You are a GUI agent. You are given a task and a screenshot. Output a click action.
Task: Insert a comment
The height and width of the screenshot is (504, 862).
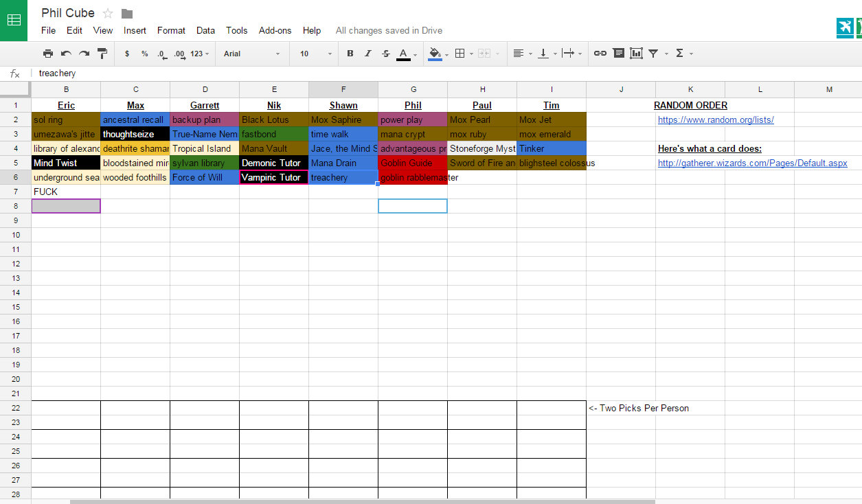pos(618,54)
